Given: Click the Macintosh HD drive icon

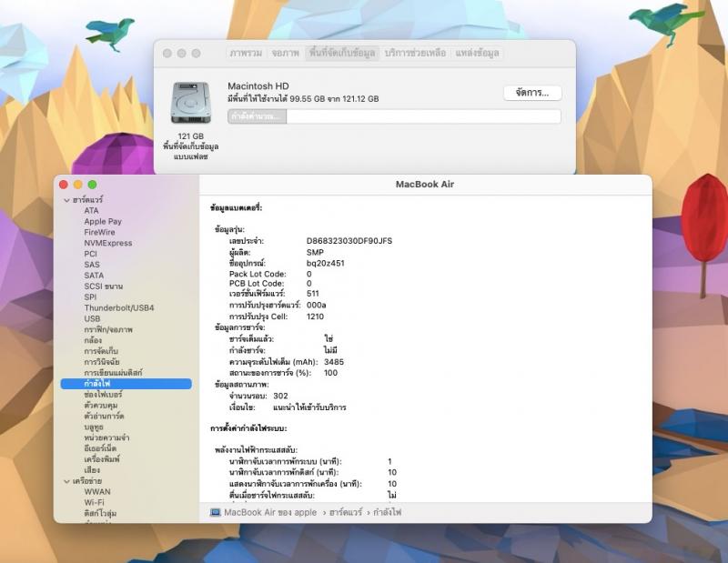Looking at the screenshot, I should click(x=191, y=103).
